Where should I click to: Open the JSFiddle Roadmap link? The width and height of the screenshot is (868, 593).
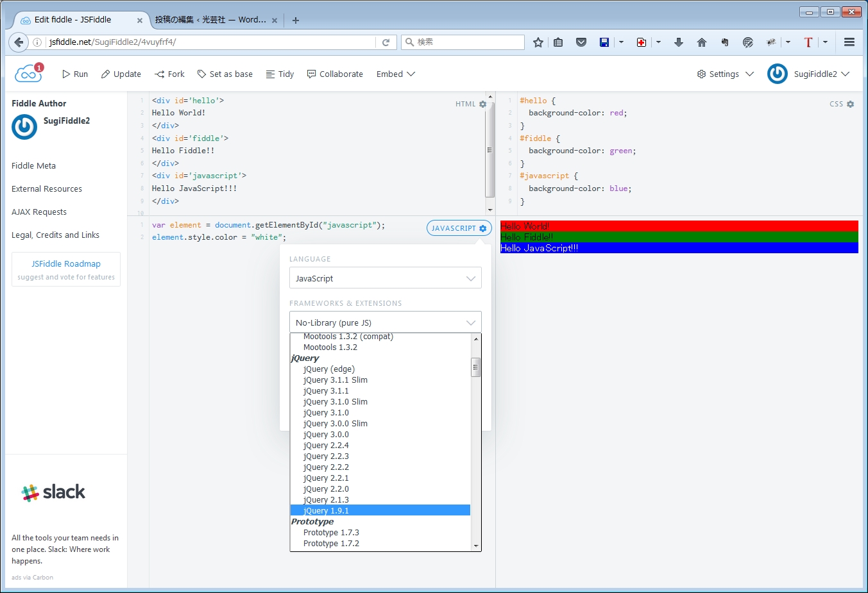66,264
